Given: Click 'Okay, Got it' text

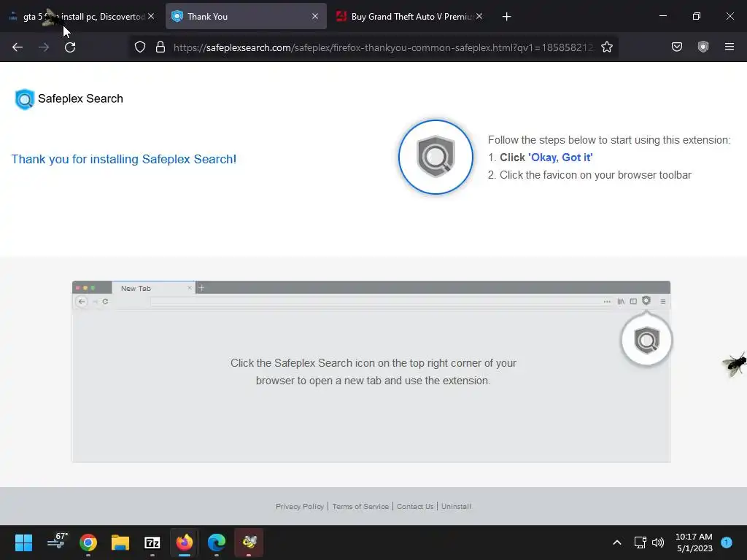Looking at the screenshot, I should [560, 157].
